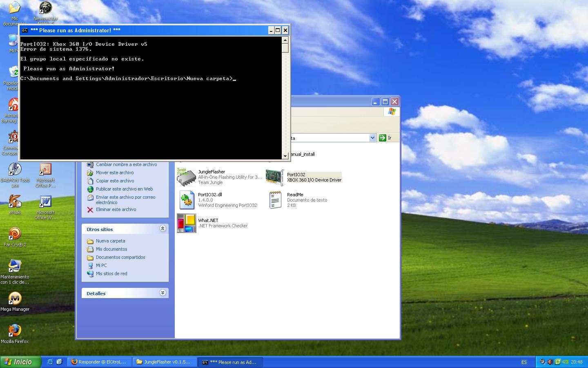Collapse the Otros sitios panel
588x368 pixels.
coord(163,229)
